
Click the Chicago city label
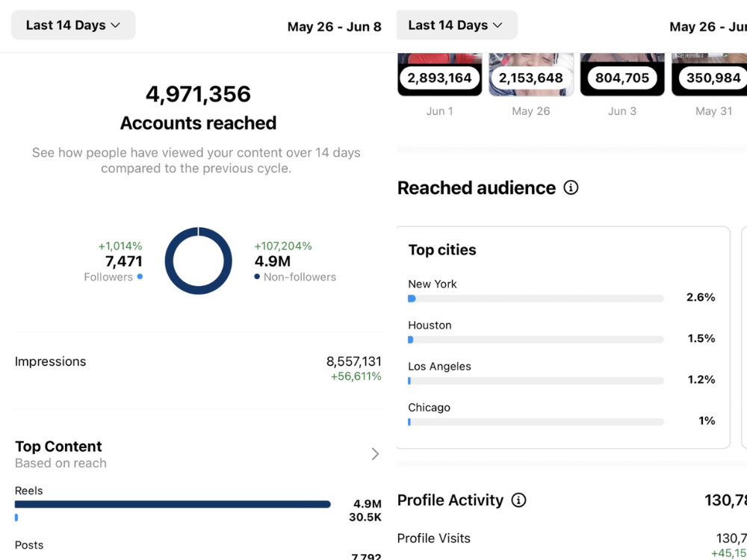tap(429, 408)
